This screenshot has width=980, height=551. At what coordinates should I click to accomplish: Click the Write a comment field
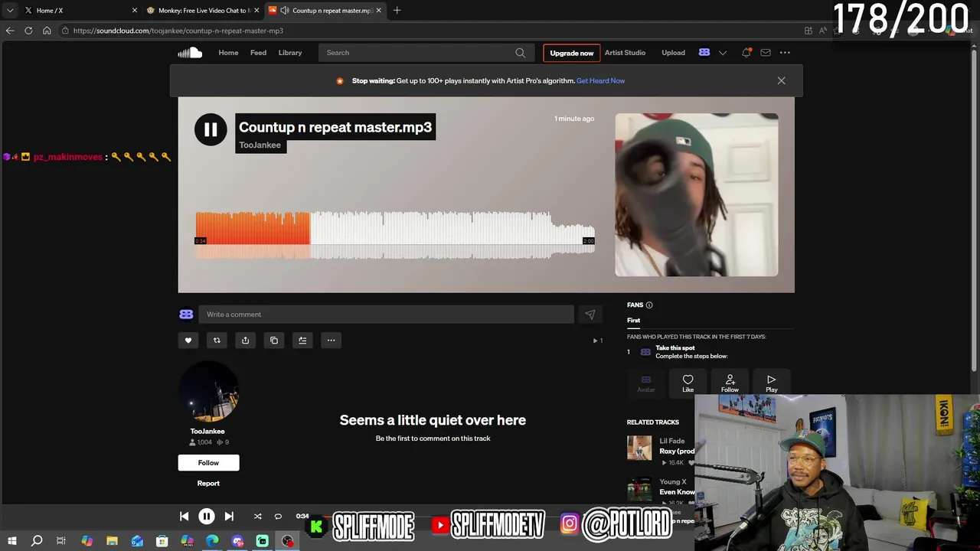386,315
